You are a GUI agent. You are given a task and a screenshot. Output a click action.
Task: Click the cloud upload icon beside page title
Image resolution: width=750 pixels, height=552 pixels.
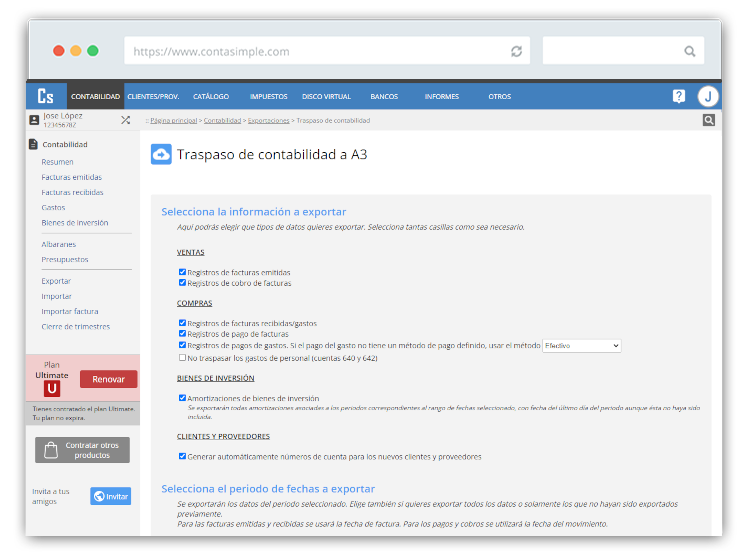click(x=161, y=155)
